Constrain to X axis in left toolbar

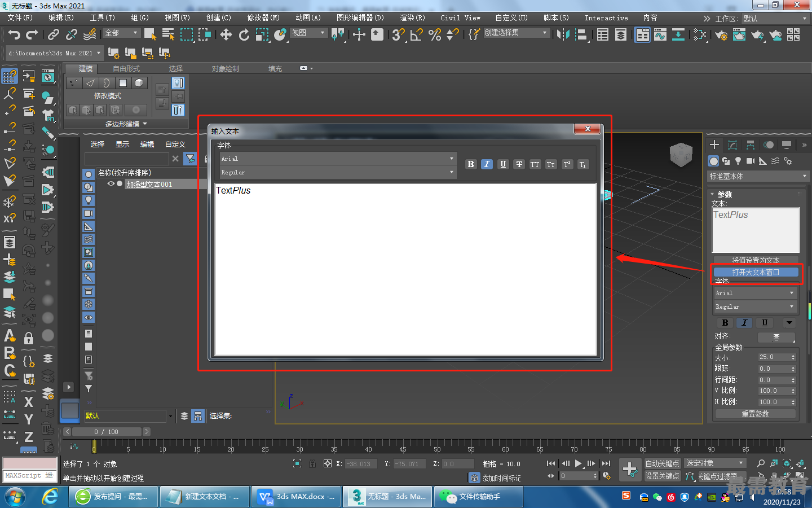pos(29,402)
